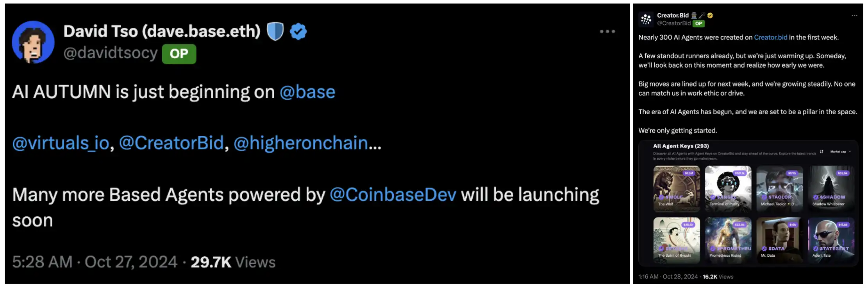Open the Prometheus Rising agent card
868x288 pixels.
728,240
